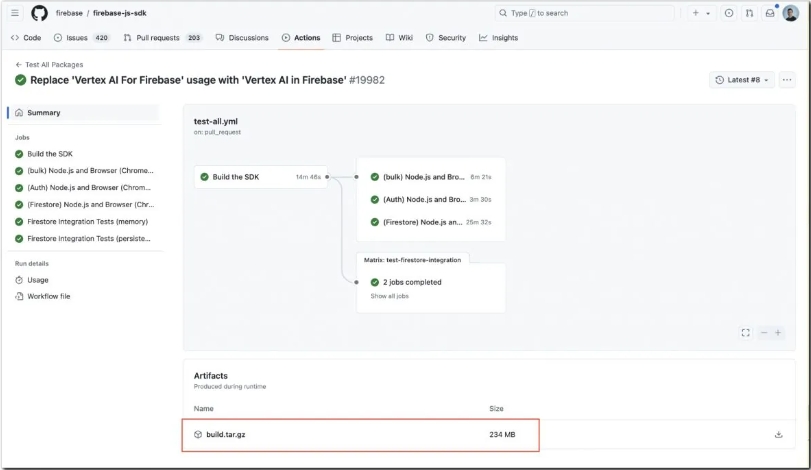Zoom out on the workflow graph
The image size is (811, 470).
click(764, 332)
